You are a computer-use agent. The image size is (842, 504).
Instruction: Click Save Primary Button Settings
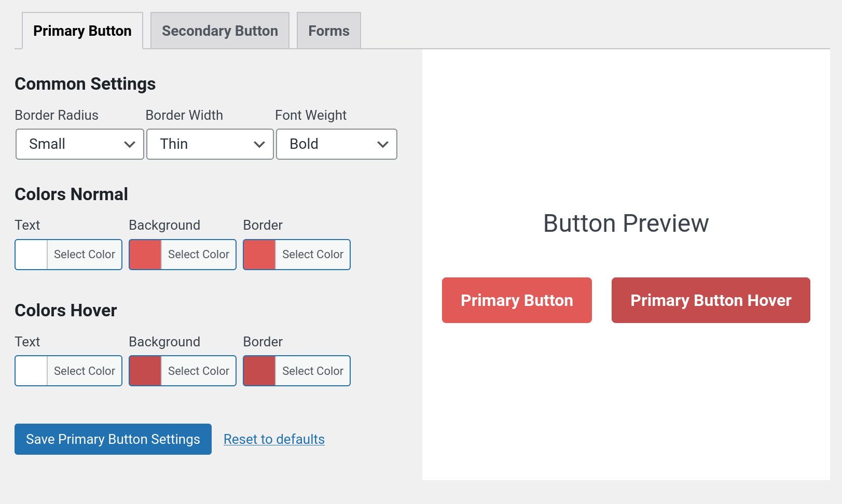coord(113,439)
